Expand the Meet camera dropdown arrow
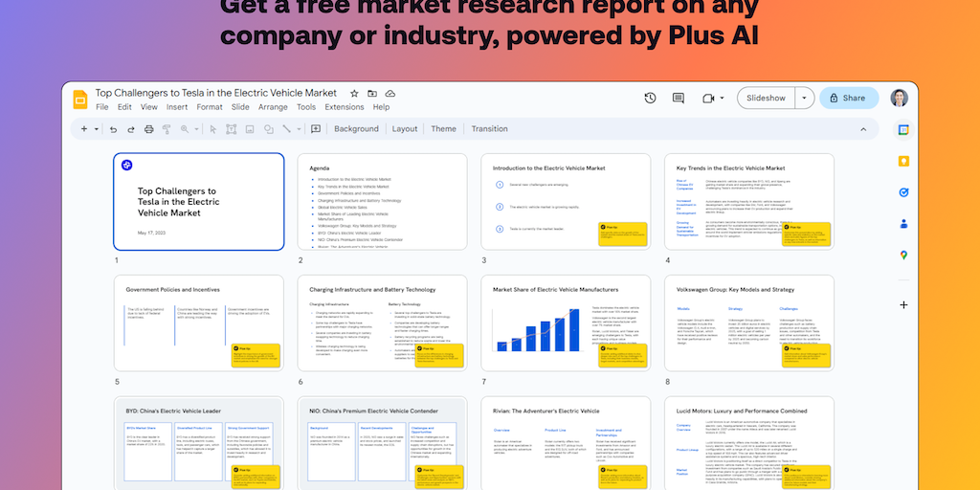Image resolution: width=980 pixels, height=490 pixels. [x=723, y=99]
